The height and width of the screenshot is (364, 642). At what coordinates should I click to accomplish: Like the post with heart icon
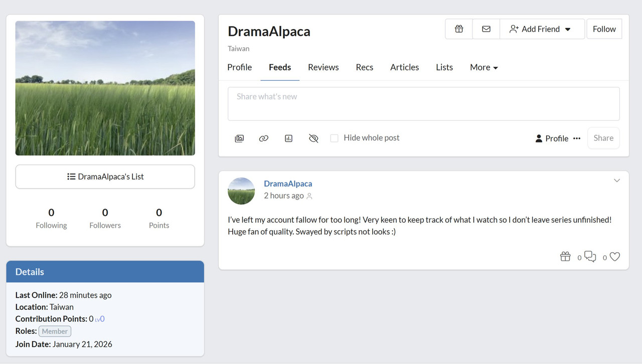coord(615,257)
